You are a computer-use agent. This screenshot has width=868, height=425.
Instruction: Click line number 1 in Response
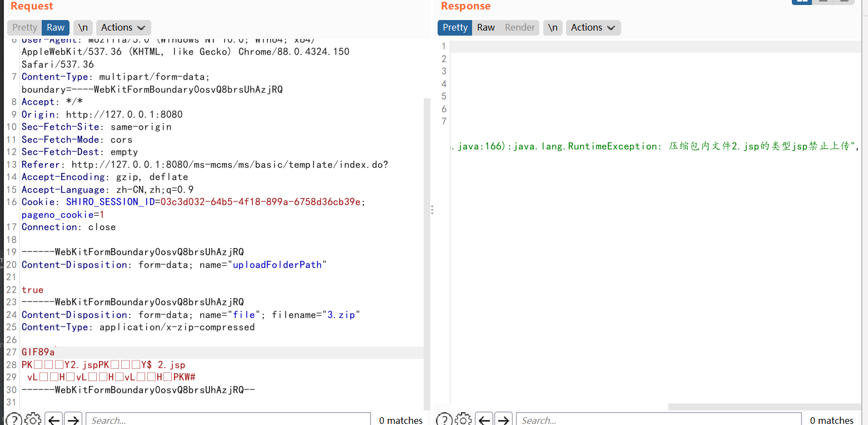tap(444, 46)
